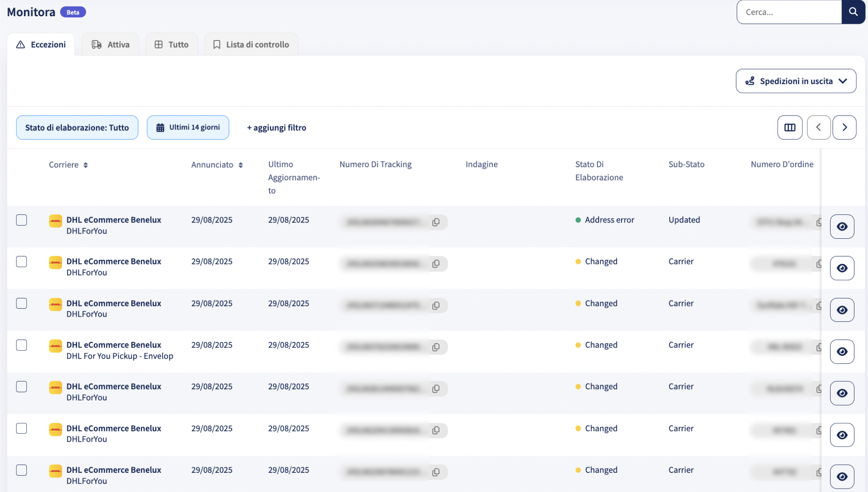This screenshot has width=868, height=492.
Task: Click Updated sub-status text
Action: 684,220
